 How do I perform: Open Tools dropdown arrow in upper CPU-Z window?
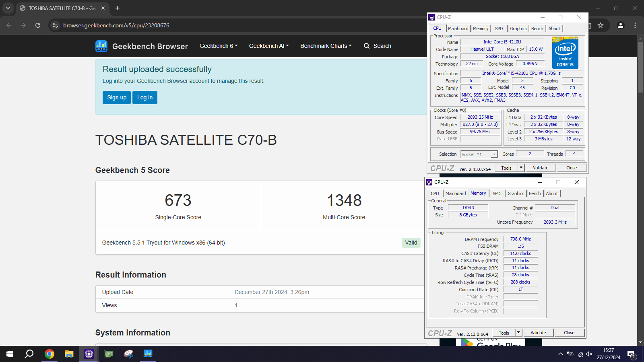click(x=521, y=168)
